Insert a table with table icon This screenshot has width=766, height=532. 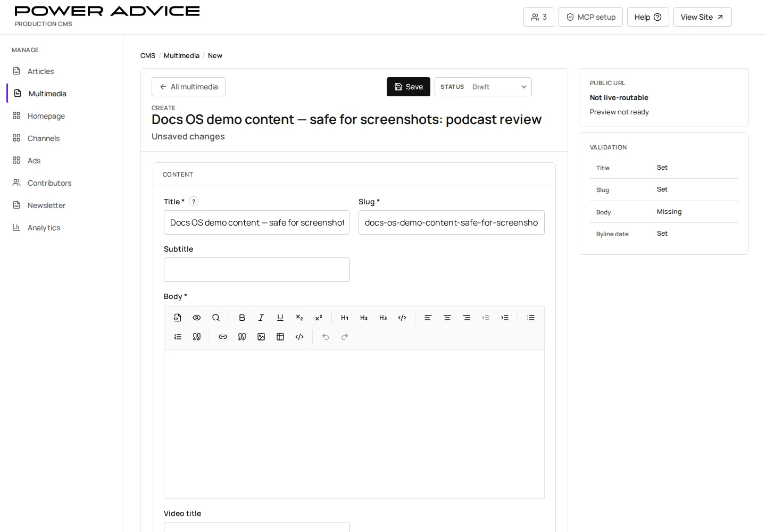click(x=280, y=337)
